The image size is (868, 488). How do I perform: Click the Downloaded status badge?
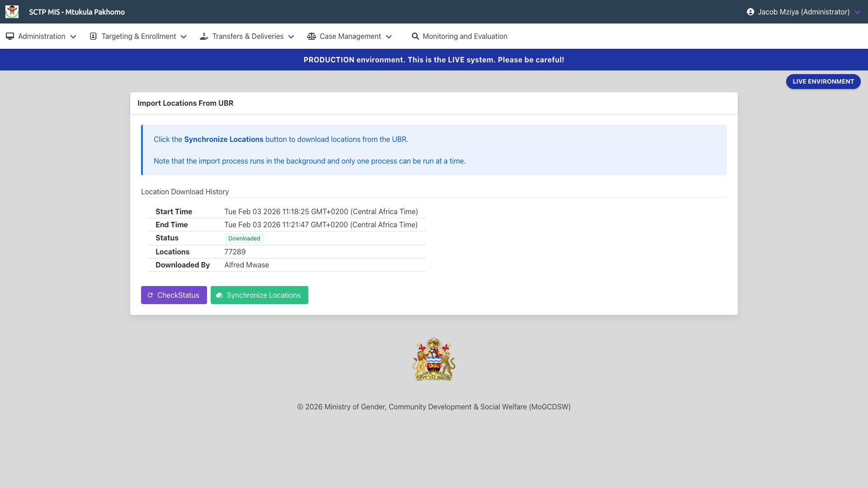click(x=244, y=238)
